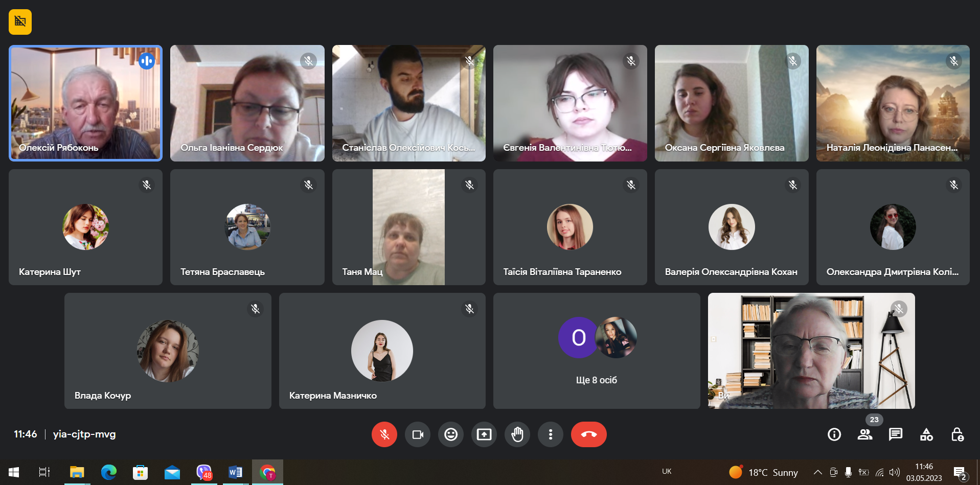980x485 pixels.
Task: Open the 'Ще 8 осіб' tile
Action: 597,351
